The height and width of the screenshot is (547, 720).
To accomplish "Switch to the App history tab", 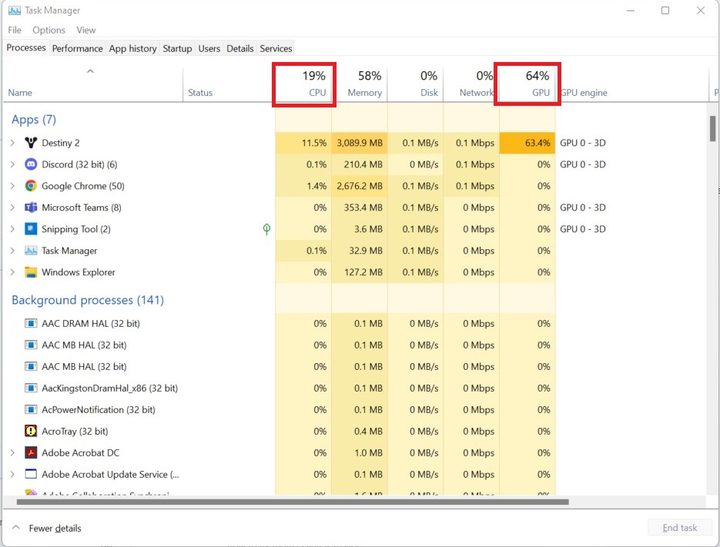I will 133,49.
